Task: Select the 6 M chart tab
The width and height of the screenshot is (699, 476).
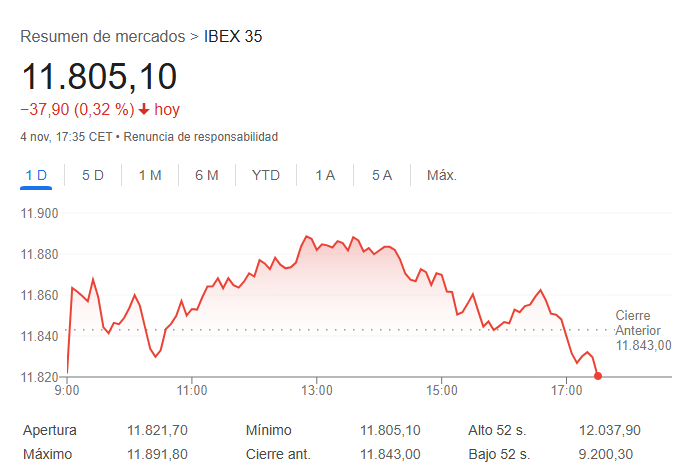Action: pyautogui.click(x=207, y=175)
